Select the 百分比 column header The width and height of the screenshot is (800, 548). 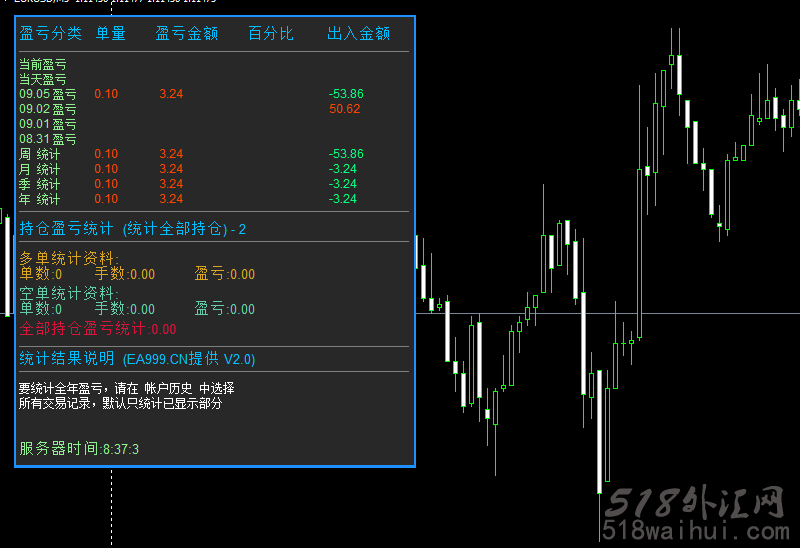[271, 34]
